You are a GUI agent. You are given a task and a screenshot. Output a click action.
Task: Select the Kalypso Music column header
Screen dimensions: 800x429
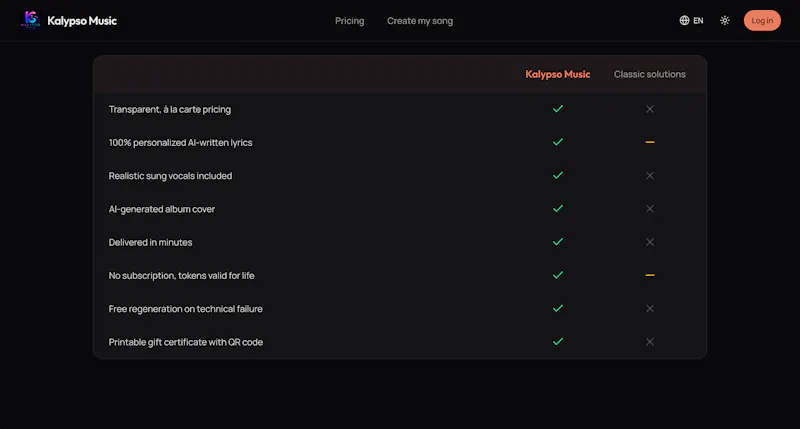click(x=558, y=74)
